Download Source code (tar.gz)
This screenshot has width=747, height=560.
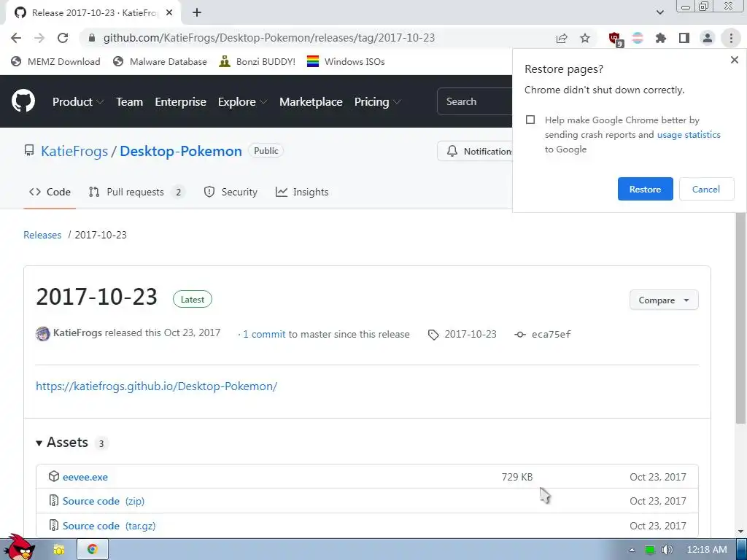pyautogui.click(x=109, y=526)
